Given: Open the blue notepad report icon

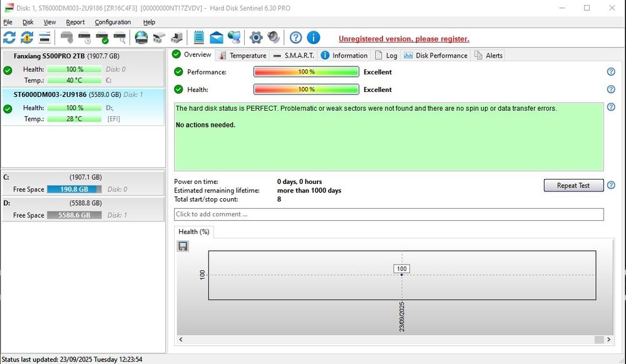Looking at the screenshot, I should tap(199, 38).
